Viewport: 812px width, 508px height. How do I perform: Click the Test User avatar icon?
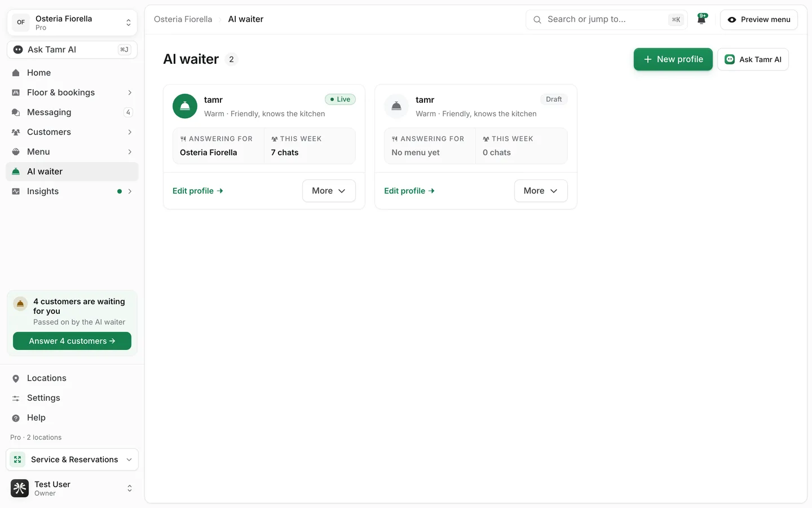click(x=20, y=488)
